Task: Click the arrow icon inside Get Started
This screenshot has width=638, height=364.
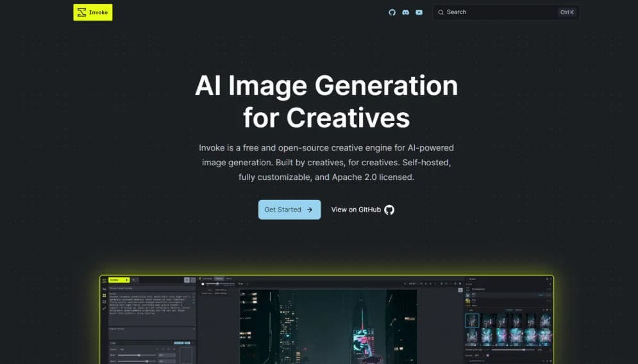Action: [x=310, y=210]
